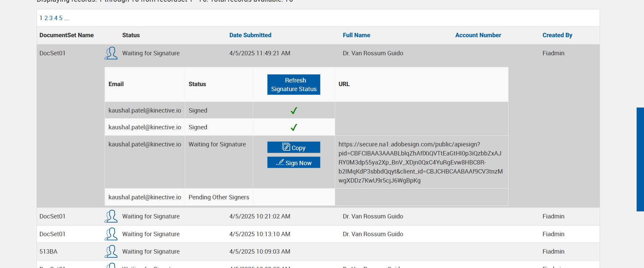Sort by Account Number header

coord(478,35)
